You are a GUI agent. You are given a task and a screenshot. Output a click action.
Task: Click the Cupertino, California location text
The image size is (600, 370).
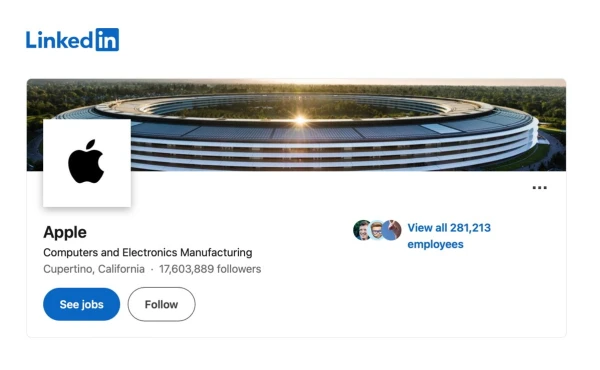click(x=94, y=269)
